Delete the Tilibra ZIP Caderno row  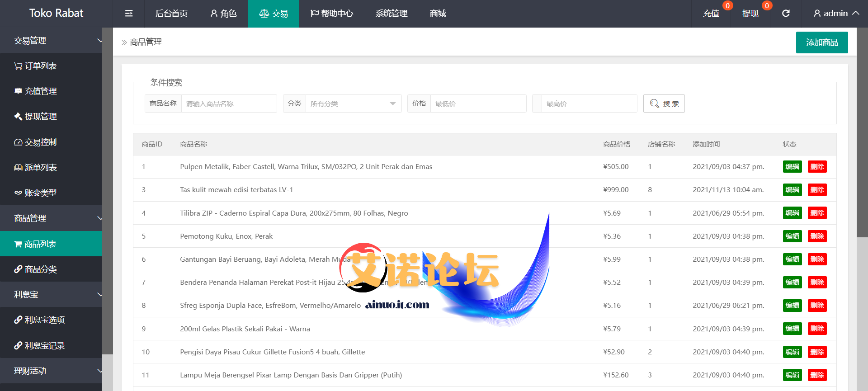pyautogui.click(x=817, y=213)
